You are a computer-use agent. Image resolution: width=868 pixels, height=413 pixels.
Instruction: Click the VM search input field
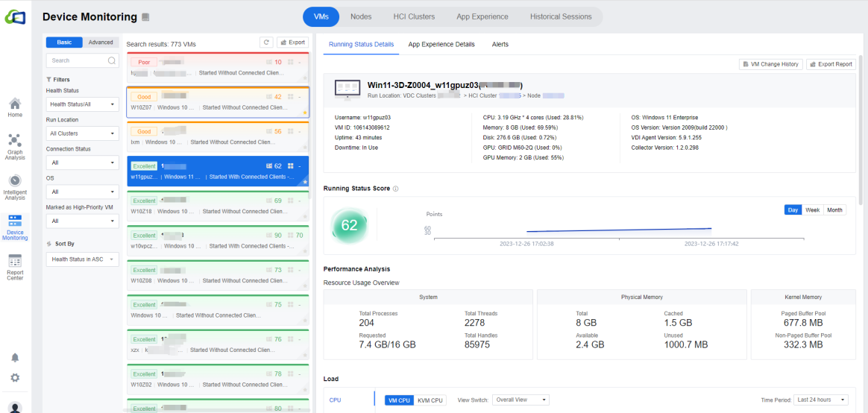coord(78,60)
